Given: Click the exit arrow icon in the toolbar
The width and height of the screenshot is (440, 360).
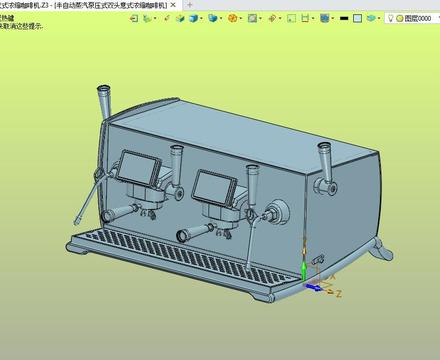Looking at the screenshot, I should tap(134, 18).
